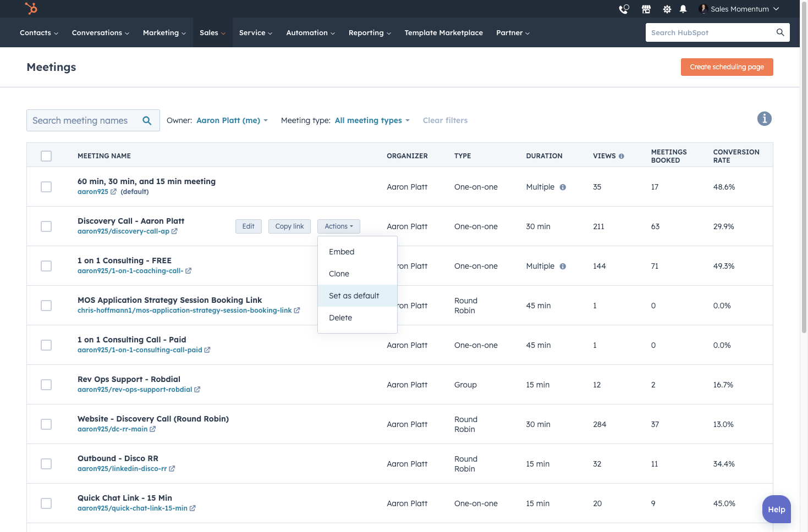Open the calling phone icon
The width and height of the screenshot is (808, 532).
point(624,9)
